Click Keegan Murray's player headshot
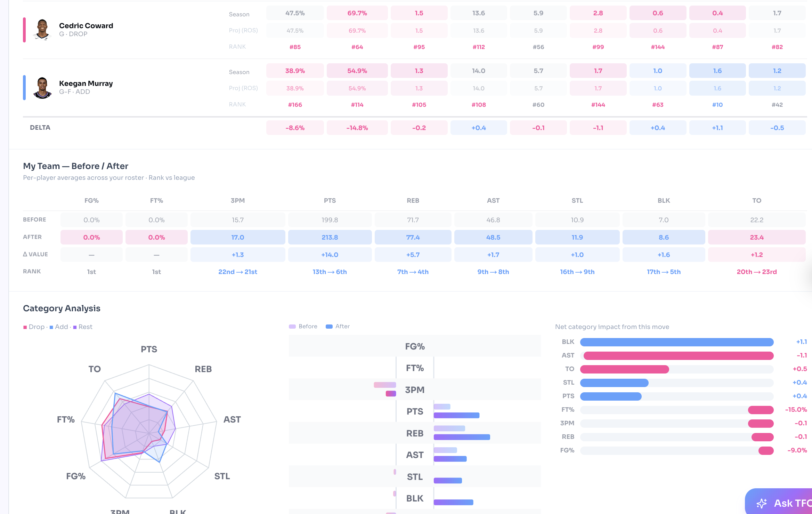This screenshot has height=514, width=812. (x=42, y=88)
